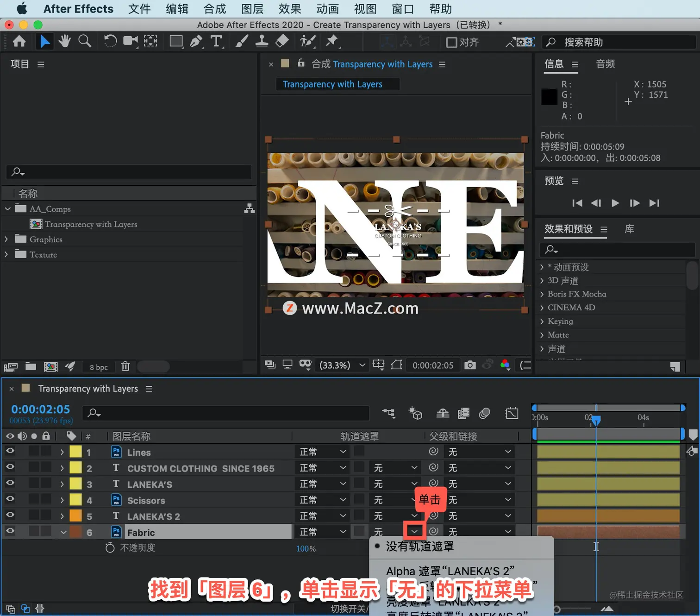Image resolution: width=700 pixels, height=616 pixels.
Task: Toggle shy layers hide icon in timeline
Action: 443,413
